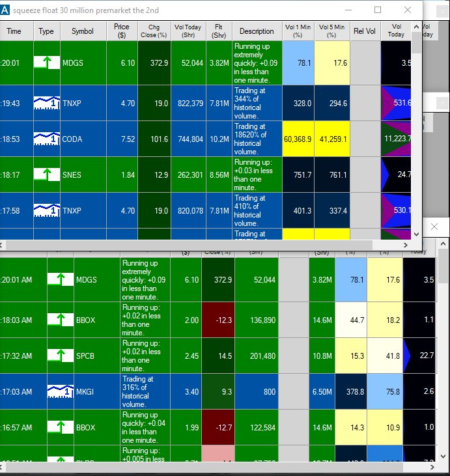Image resolution: width=450 pixels, height=476 pixels.
Task: Select the MDGS symbol in the top window
Action: (73, 63)
